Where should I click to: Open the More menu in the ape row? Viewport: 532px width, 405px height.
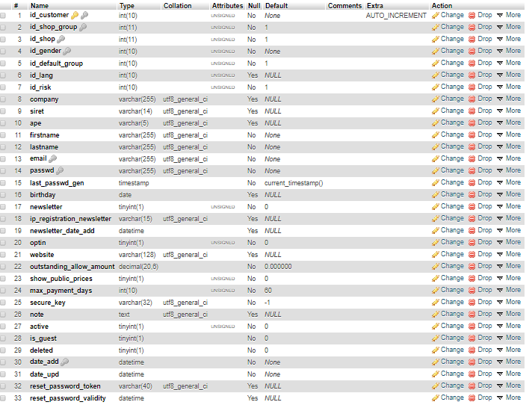pos(509,123)
